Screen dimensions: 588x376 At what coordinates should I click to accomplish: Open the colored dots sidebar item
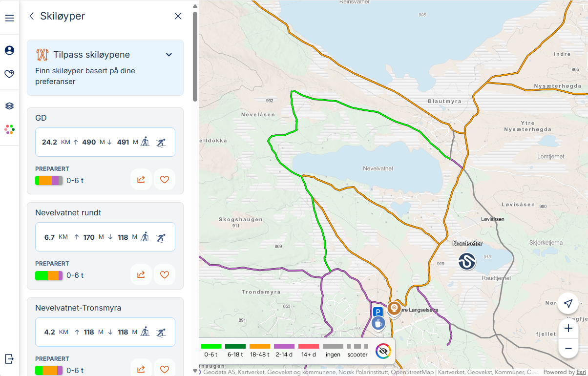click(x=9, y=129)
